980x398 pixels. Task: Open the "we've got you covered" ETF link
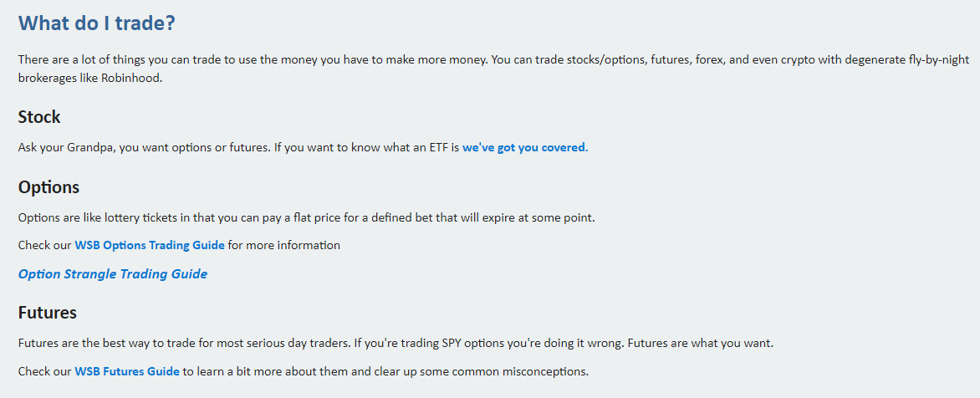pos(525,148)
